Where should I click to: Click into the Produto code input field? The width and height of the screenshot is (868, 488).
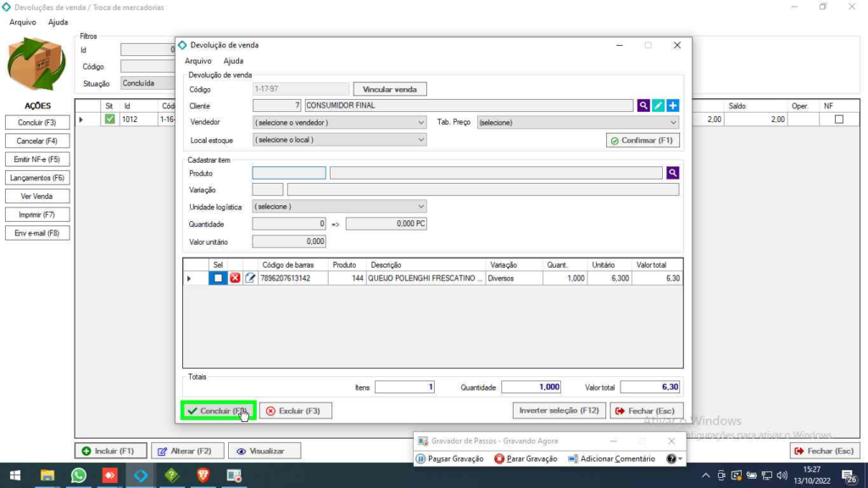[x=288, y=173]
